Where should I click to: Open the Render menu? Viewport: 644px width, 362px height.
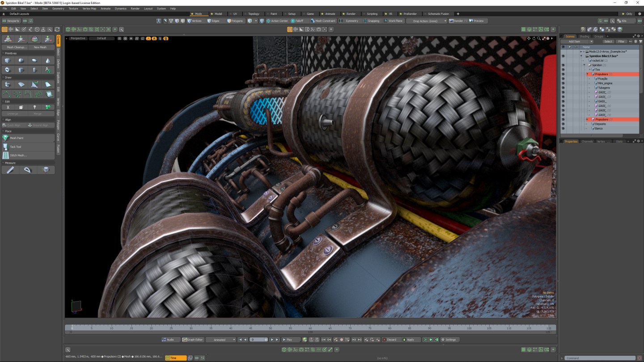[x=135, y=8]
